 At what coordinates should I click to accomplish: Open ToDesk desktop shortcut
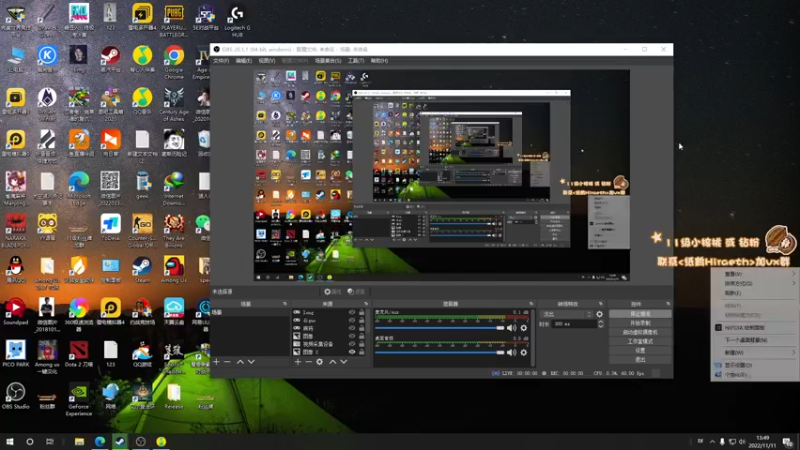point(110,227)
